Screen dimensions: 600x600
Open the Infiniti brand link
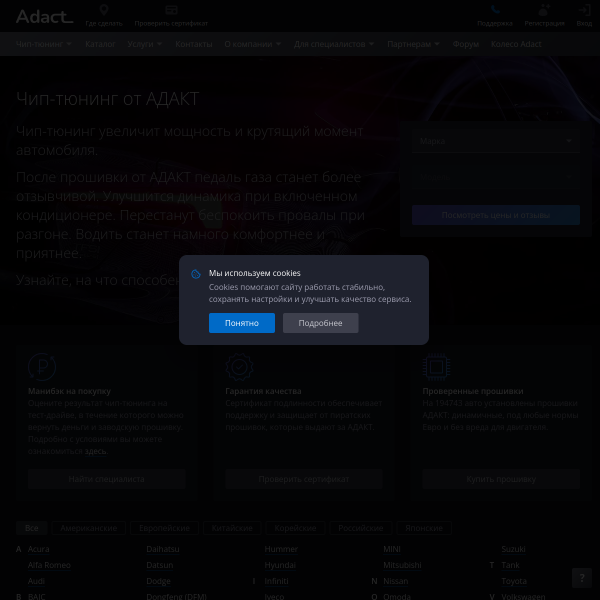pyautogui.click(x=276, y=581)
